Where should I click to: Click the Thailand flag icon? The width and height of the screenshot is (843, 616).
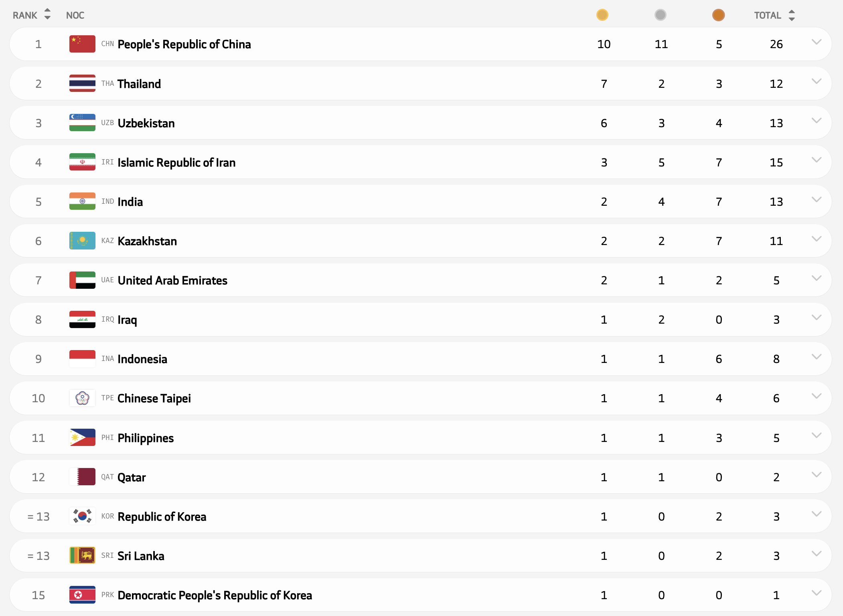82,83
